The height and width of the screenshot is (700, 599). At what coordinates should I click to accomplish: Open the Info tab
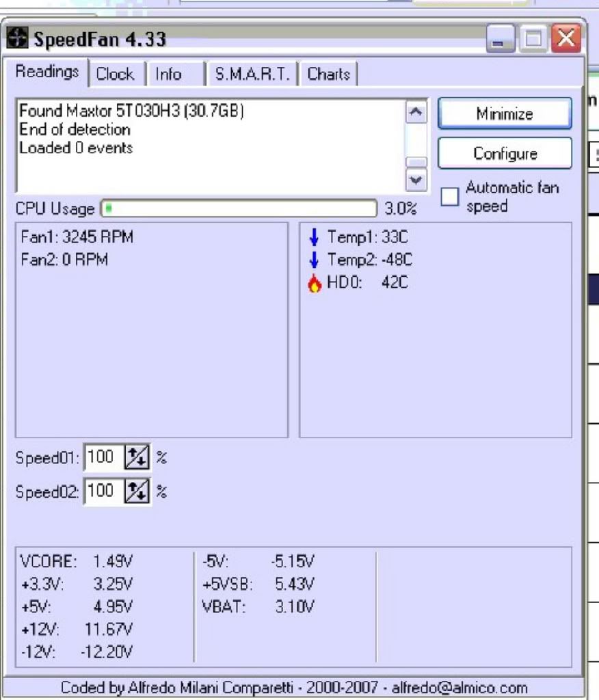click(x=168, y=74)
